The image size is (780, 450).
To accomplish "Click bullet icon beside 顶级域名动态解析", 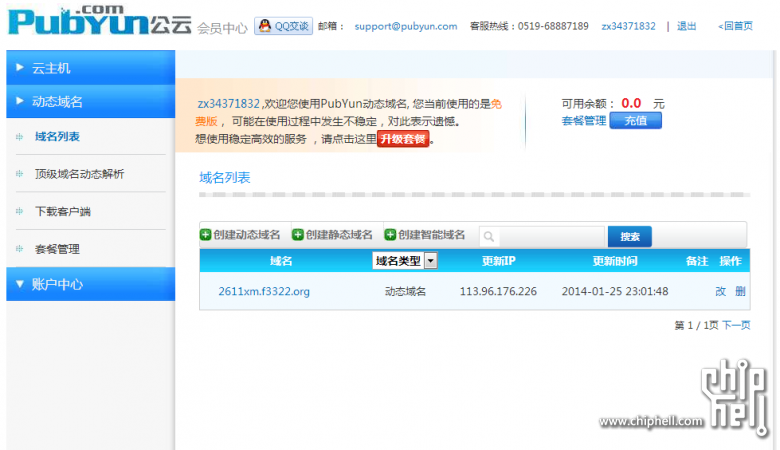I will pyautogui.click(x=19, y=174).
